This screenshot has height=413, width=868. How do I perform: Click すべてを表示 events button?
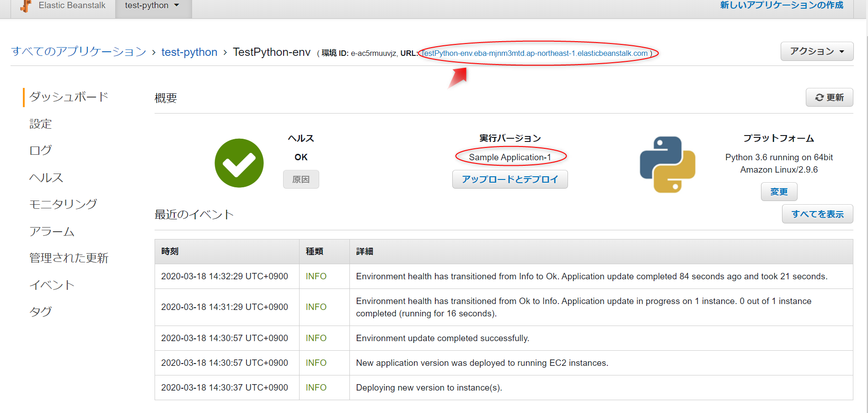817,214
